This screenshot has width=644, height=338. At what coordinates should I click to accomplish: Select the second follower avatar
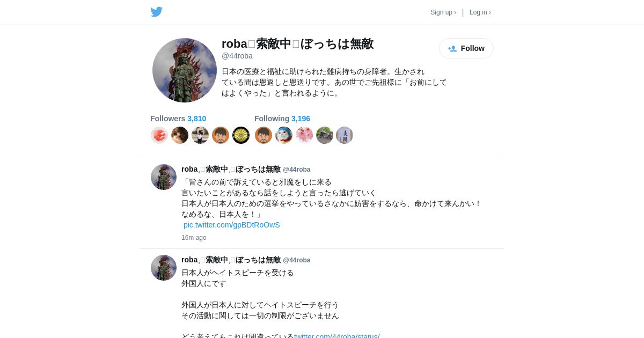[x=180, y=135]
